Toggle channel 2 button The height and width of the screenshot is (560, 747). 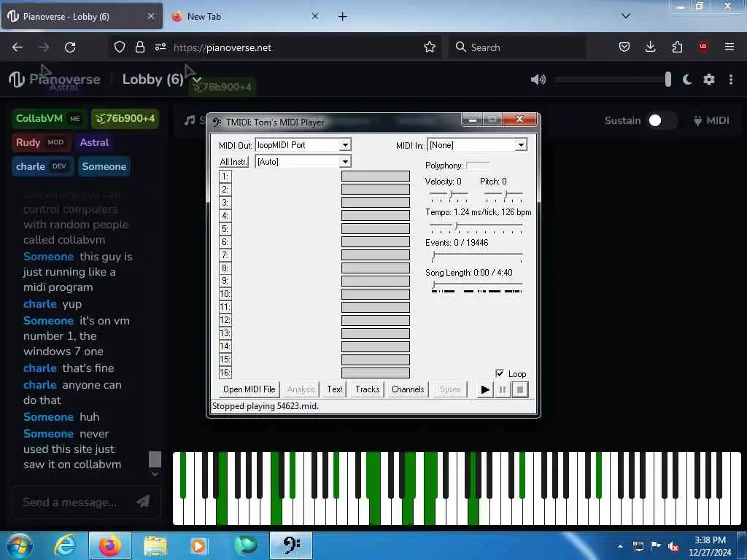[x=225, y=190]
